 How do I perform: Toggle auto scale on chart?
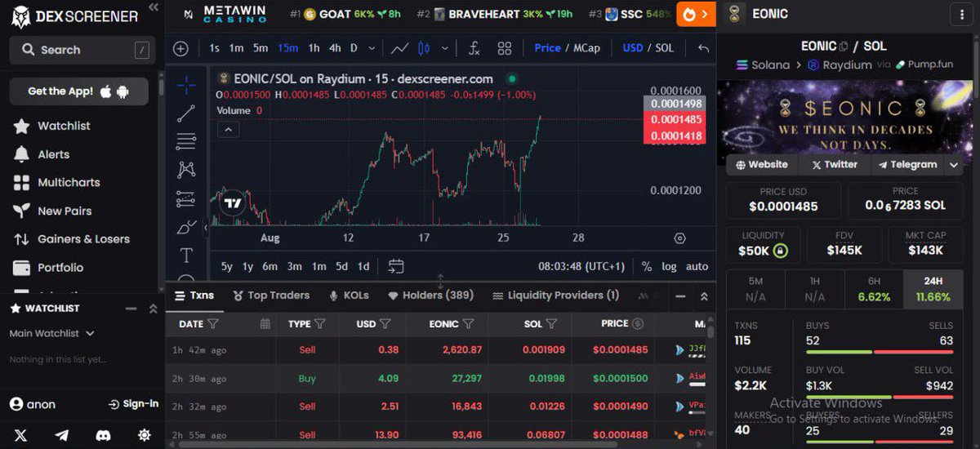click(697, 266)
